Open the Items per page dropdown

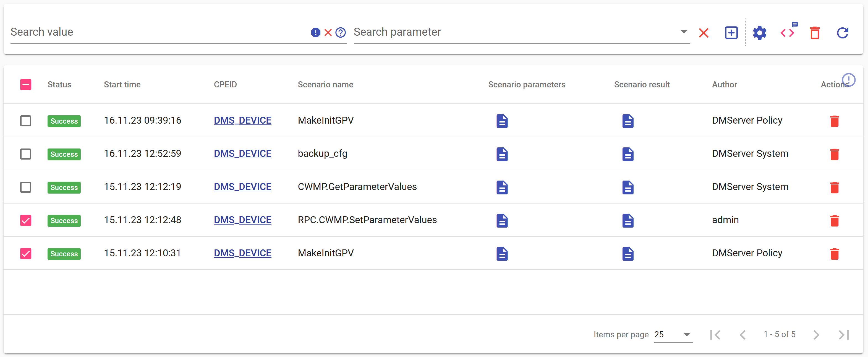[x=673, y=334]
